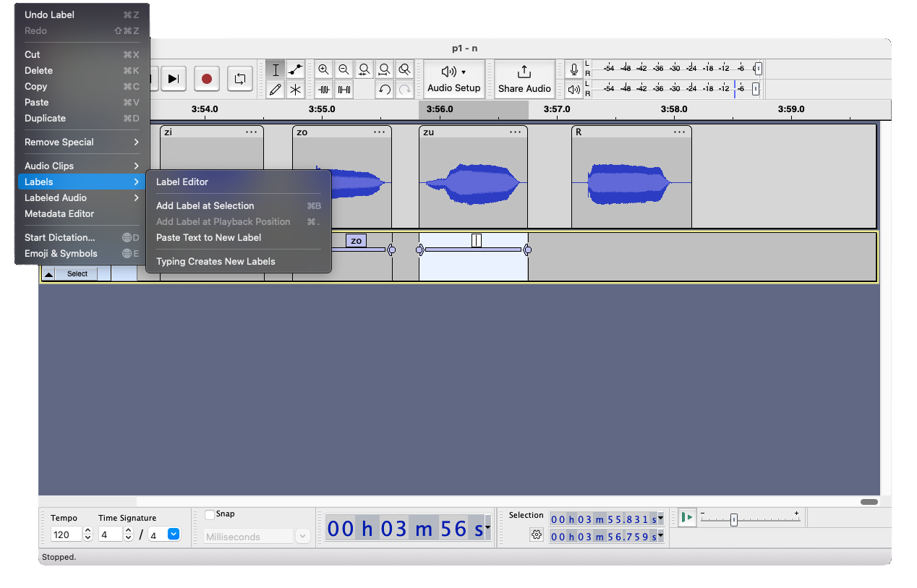Adjust the playback level meter slider
Image resolution: width=917 pixels, height=588 pixels.
[756, 90]
